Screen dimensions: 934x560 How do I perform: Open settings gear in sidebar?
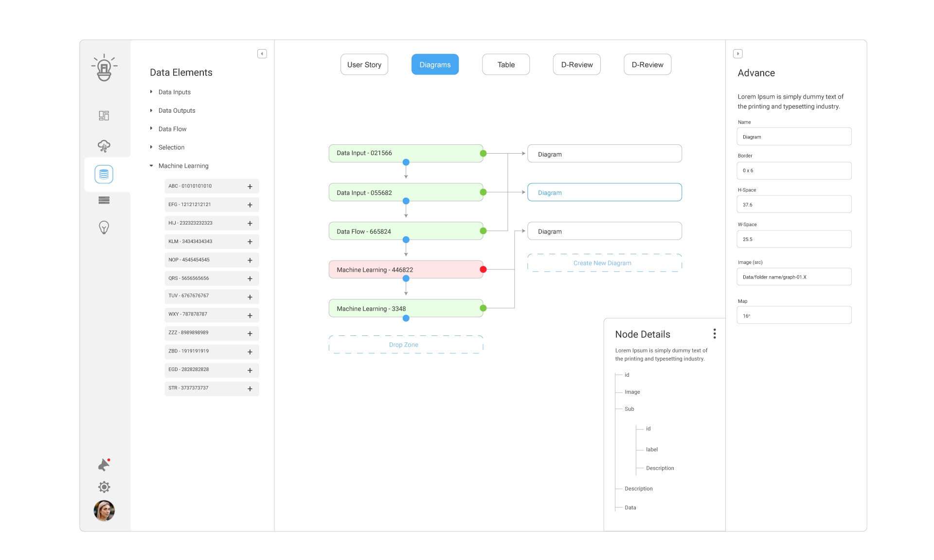tap(104, 487)
